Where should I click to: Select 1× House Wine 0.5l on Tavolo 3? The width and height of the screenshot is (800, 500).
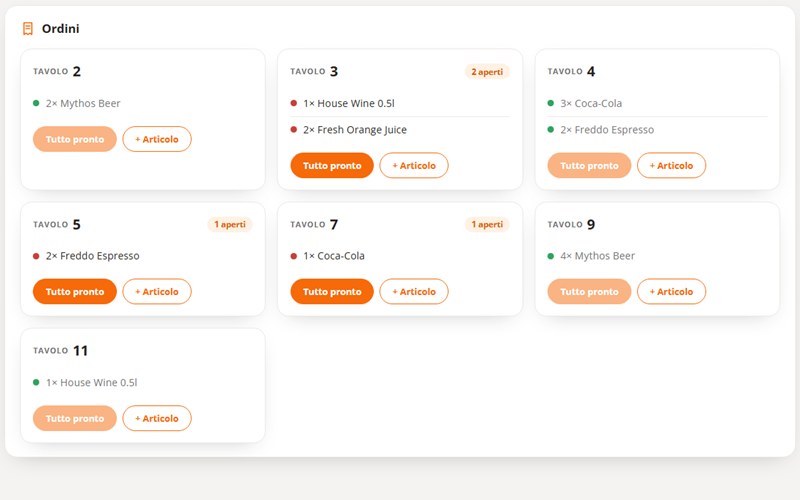[x=349, y=104]
